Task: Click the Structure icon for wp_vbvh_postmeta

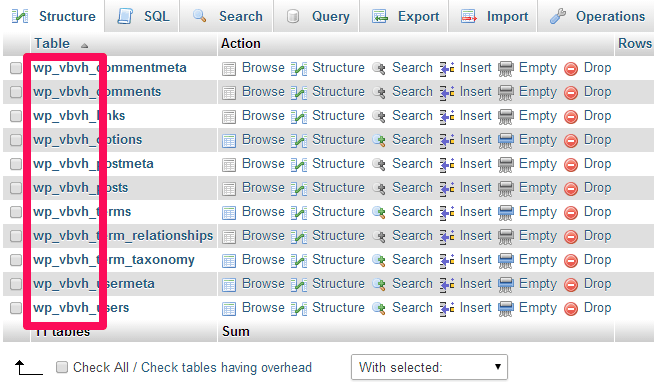Action: coord(299,165)
